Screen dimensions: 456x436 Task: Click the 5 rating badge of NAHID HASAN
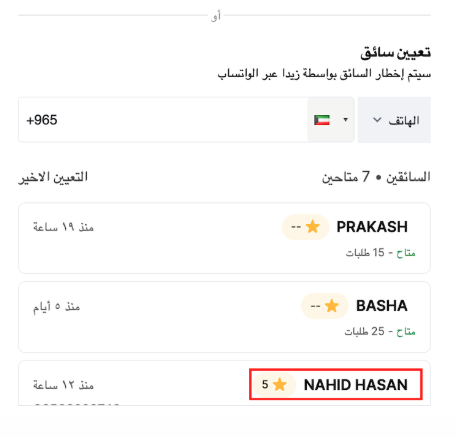(274, 385)
